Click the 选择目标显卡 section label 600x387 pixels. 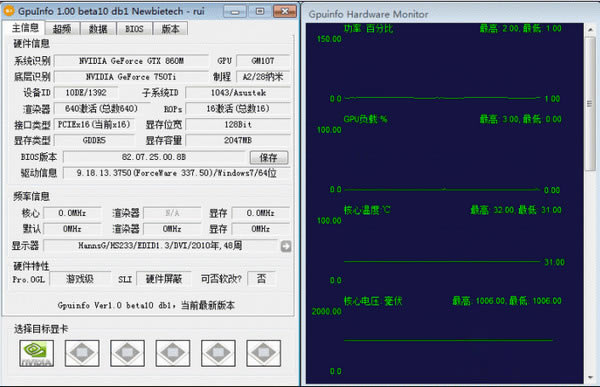[x=41, y=329]
